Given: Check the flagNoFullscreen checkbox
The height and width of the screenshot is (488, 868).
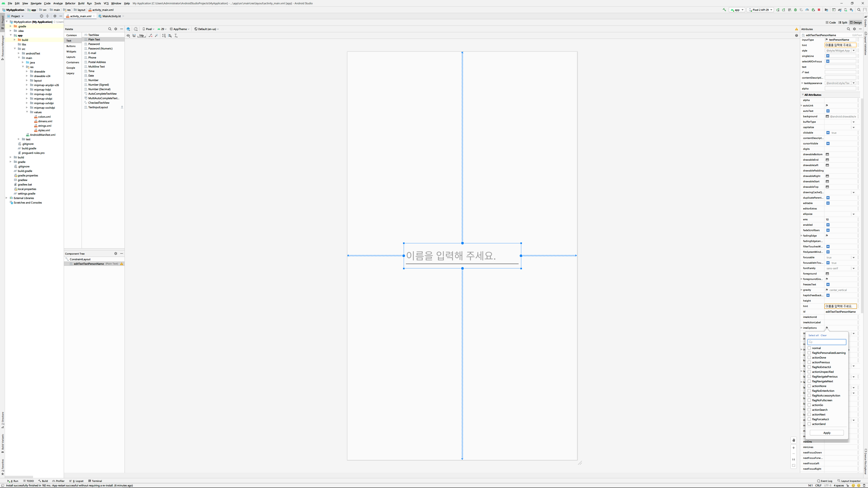Looking at the screenshot, I should (x=809, y=400).
